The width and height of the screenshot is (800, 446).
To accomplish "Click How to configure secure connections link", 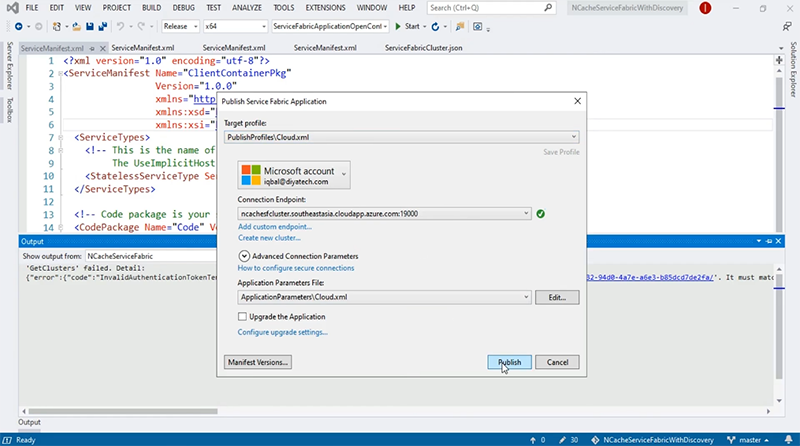I will tap(296, 268).
